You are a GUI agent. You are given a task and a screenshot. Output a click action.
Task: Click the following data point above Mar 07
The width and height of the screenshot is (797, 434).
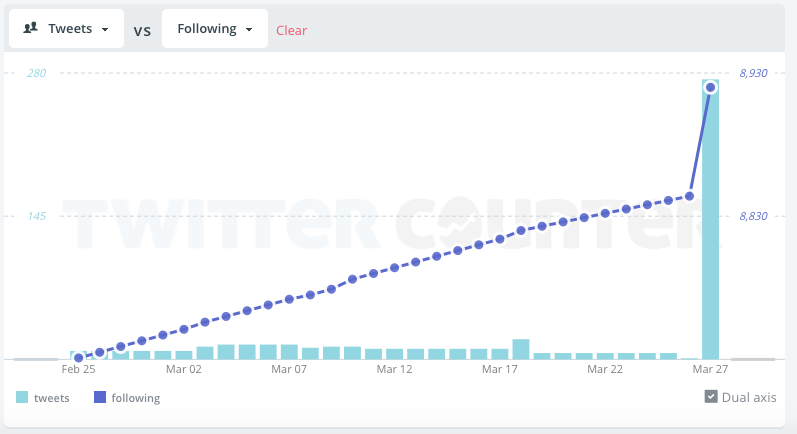pyautogui.click(x=289, y=299)
